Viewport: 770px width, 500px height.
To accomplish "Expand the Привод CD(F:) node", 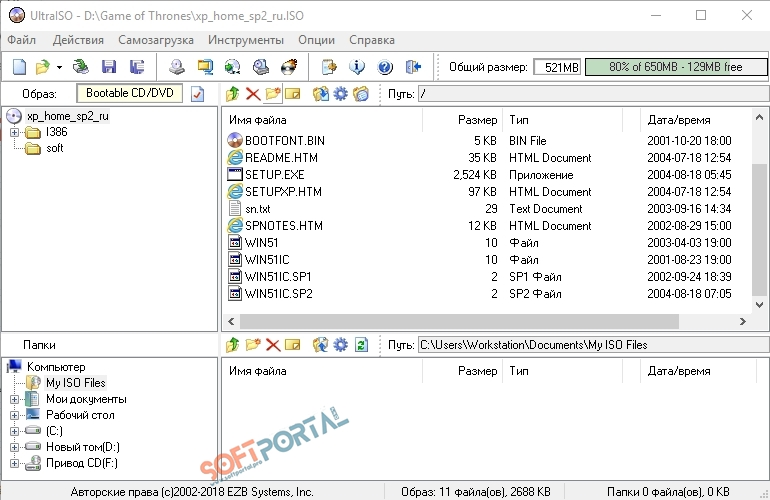I will click(14, 463).
